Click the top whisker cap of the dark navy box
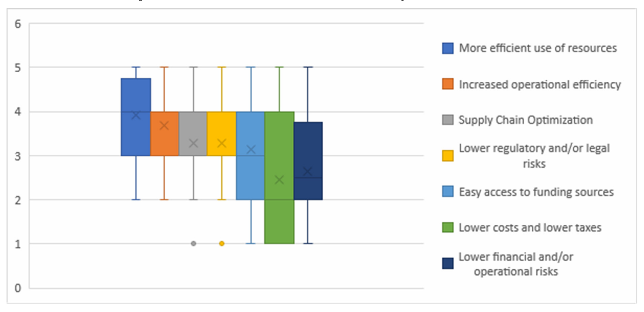This screenshot has height=312, width=644. 308,67
